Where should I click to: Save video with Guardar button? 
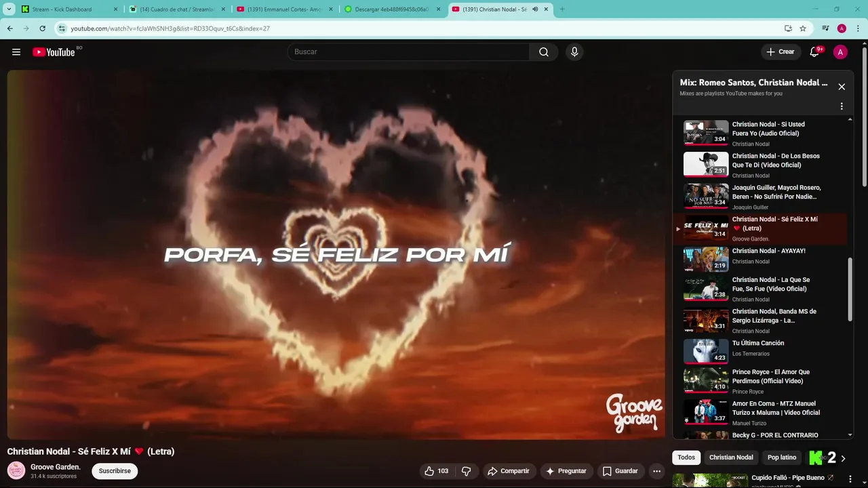pos(620,471)
